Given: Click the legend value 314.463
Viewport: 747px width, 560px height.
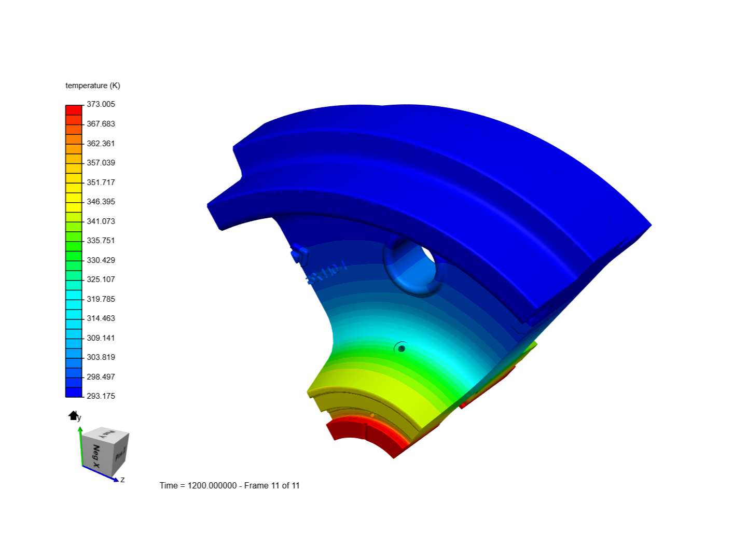Looking at the screenshot, I should [101, 318].
